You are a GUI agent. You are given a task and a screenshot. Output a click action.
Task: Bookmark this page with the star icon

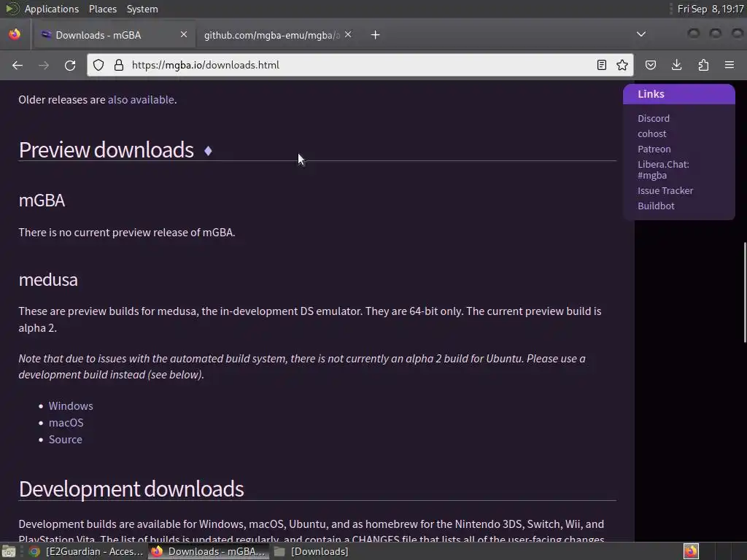pos(622,65)
